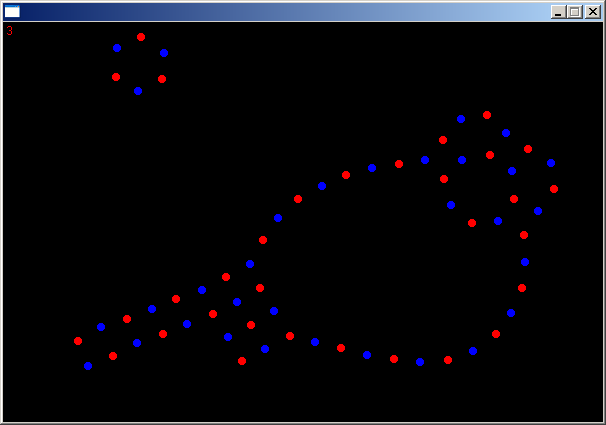Screen dimensions: 606x425
Task: Click the rightmost blue dot on canvas
Action: 551,163
